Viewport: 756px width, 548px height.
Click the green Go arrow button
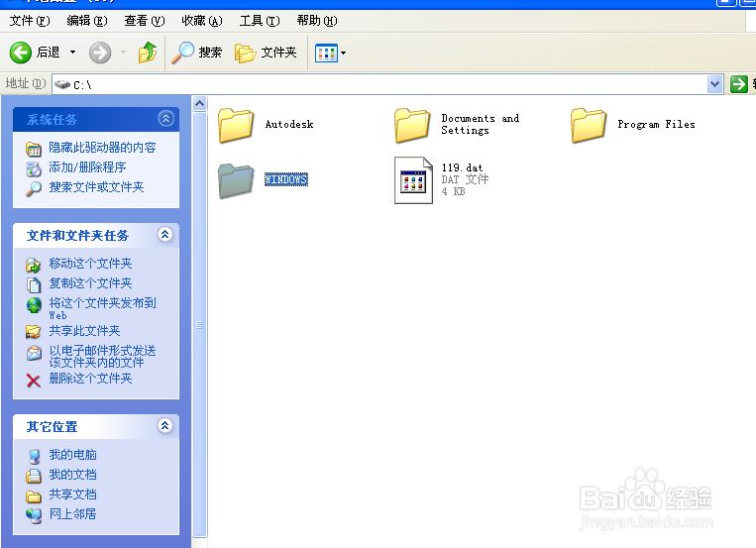coord(738,84)
